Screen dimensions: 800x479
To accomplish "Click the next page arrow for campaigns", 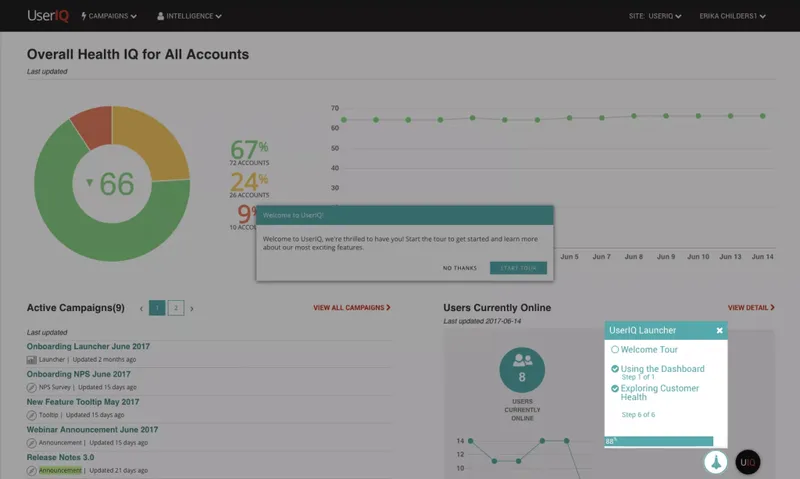I will coord(192,309).
